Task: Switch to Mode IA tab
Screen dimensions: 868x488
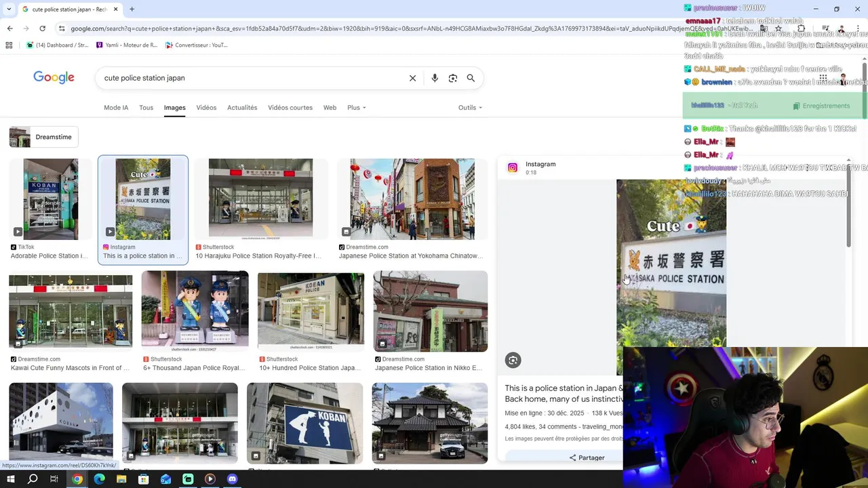Action: click(x=116, y=108)
